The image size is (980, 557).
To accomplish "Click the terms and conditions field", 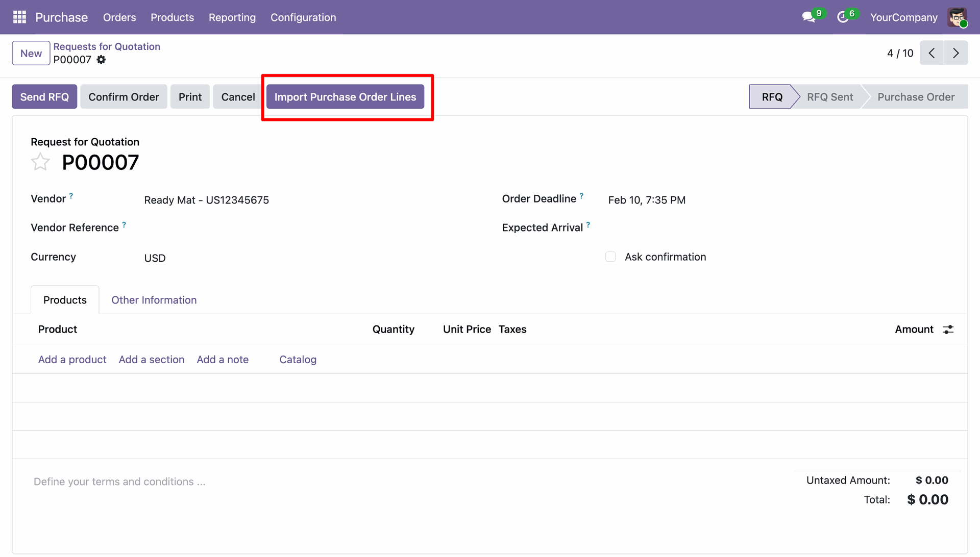I will pyautogui.click(x=119, y=482).
